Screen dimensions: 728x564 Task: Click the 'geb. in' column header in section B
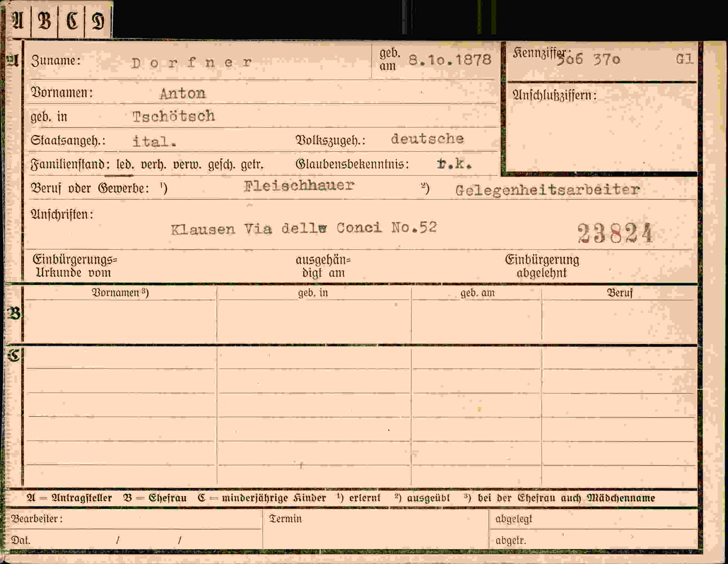313,293
